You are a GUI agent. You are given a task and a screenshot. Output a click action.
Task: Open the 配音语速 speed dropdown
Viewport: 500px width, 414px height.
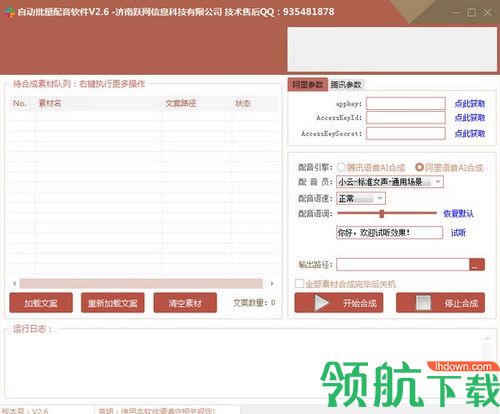361,199
